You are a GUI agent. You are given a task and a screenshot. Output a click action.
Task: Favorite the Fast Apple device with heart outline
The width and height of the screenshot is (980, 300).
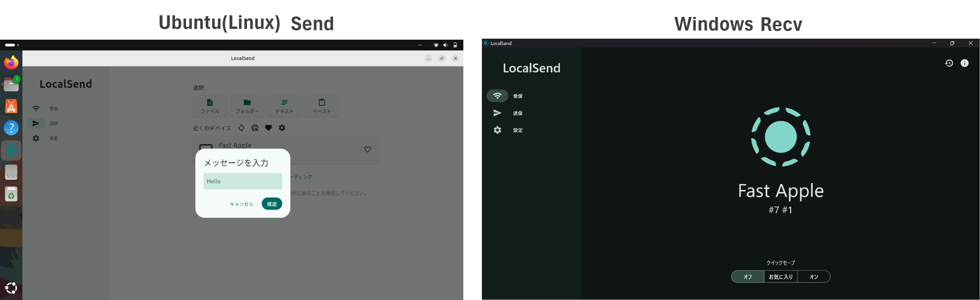coord(368,150)
